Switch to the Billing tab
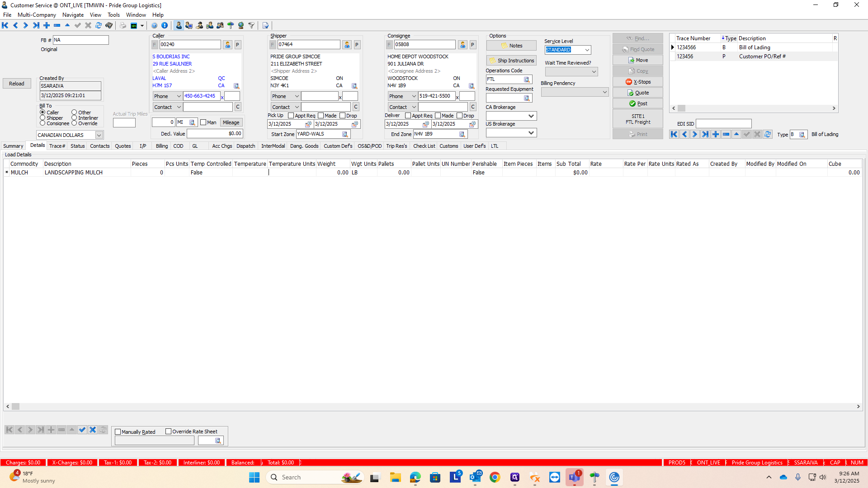Screen dimensions: 868x488 point(161,146)
